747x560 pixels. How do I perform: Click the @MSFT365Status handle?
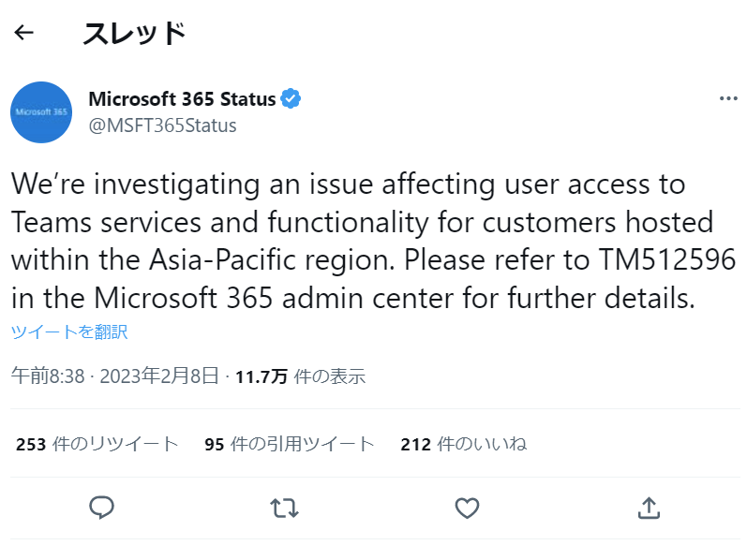(162, 125)
